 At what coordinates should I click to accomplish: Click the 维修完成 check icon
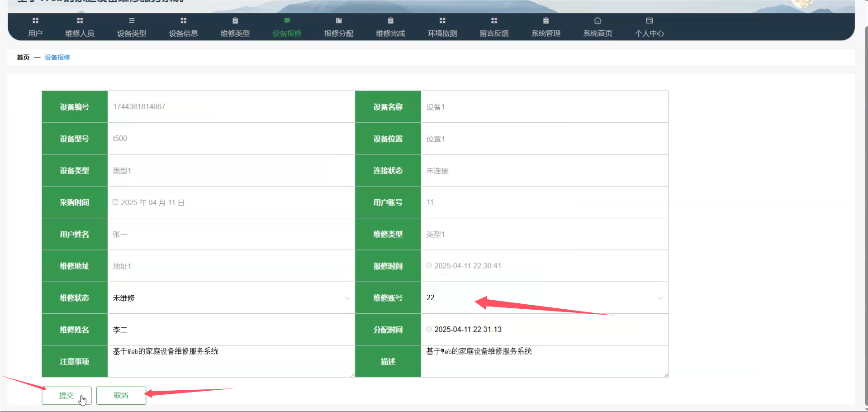coord(391,20)
